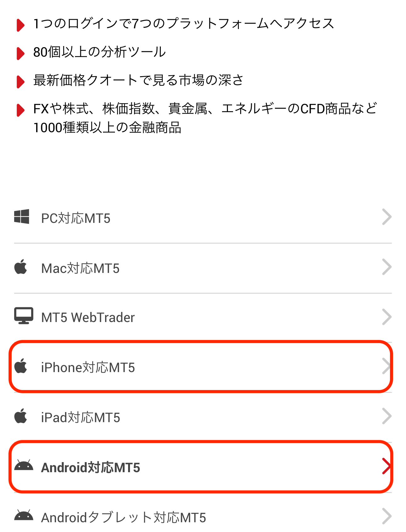Click the monitor icon for MT5 WebTrader
The image size is (406, 532).
point(24,316)
